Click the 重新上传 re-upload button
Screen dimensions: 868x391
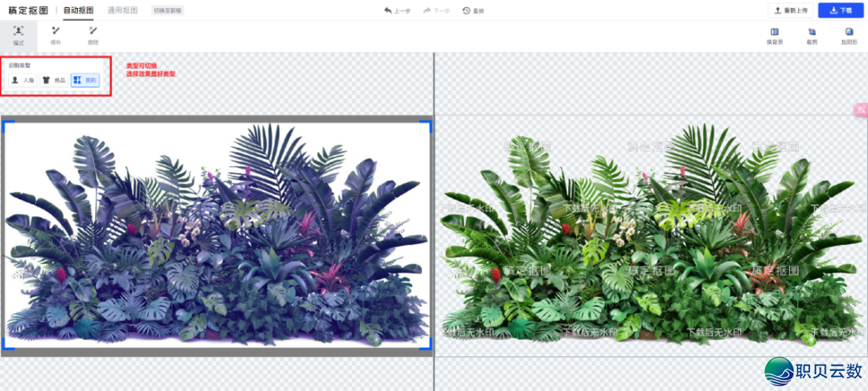(791, 10)
